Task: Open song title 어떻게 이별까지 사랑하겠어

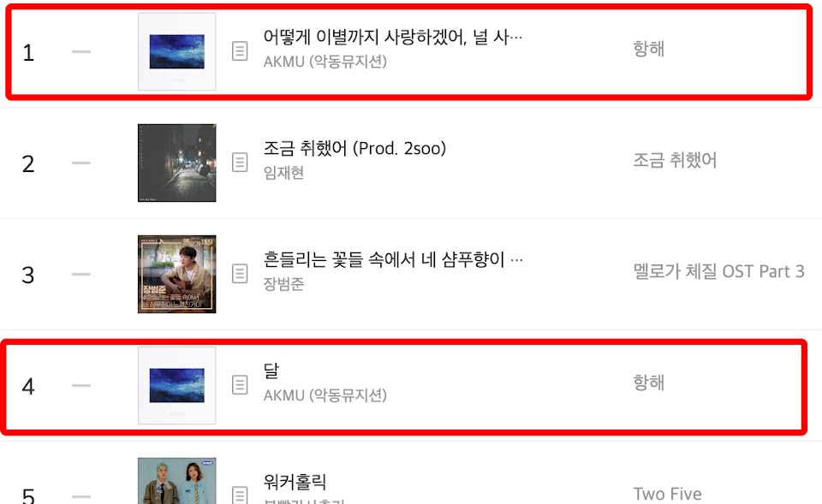Action: click(x=393, y=37)
